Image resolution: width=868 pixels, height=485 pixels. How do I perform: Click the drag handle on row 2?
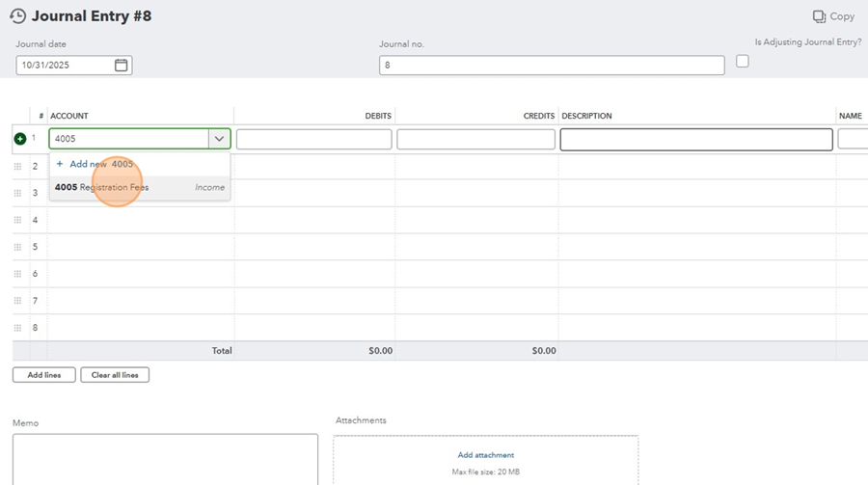(17, 166)
